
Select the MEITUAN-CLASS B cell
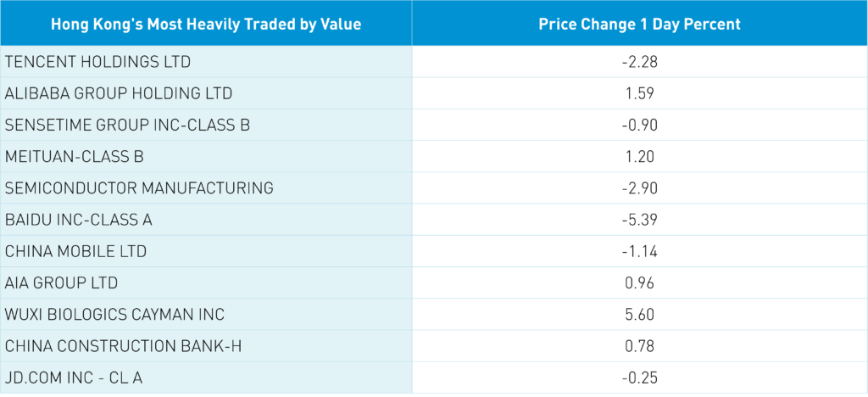click(x=75, y=156)
